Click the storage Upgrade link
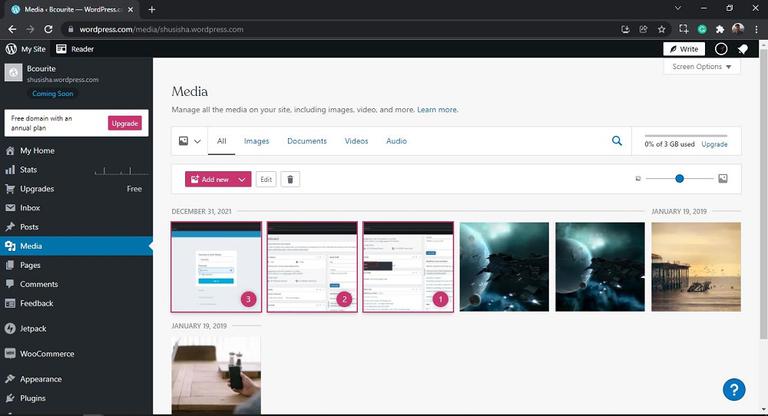Viewport: 768px width, 416px height. click(x=714, y=145)
